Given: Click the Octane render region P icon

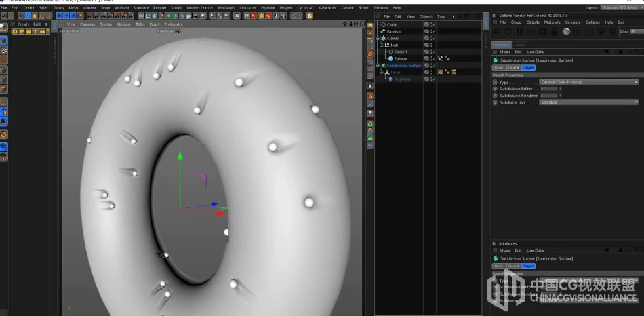Looking at the screenshot, I should pyautogui.click(x=531, y=31).
